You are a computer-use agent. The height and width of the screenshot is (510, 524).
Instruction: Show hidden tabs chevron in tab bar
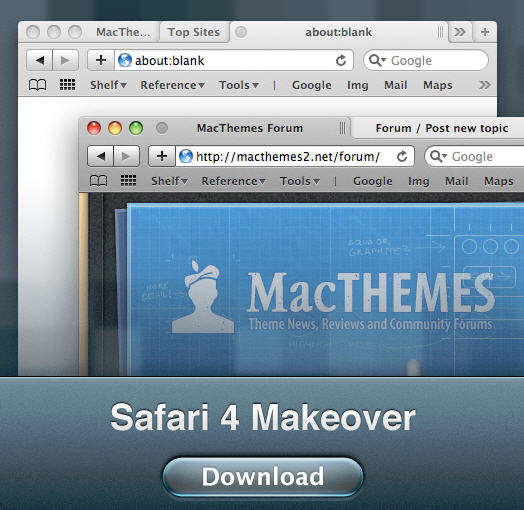tap(460, 32)
